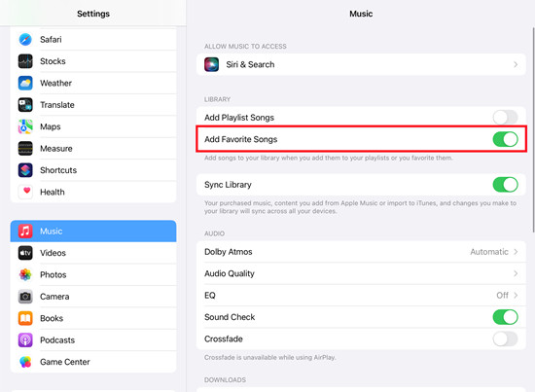Tap the Game Center bubbles icon
Image resolution: width=535 pixels, height=392 pixels.
coord(25,362)
